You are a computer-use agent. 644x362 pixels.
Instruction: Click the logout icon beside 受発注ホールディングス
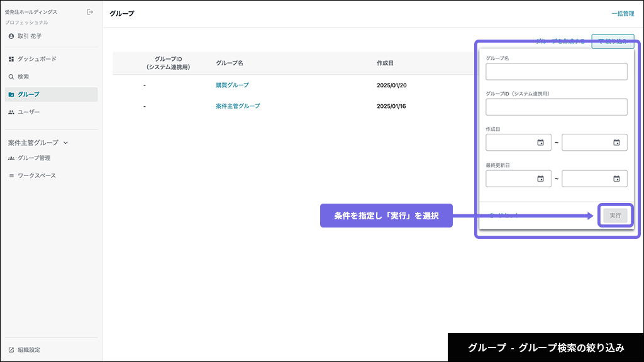pos(90,13)
